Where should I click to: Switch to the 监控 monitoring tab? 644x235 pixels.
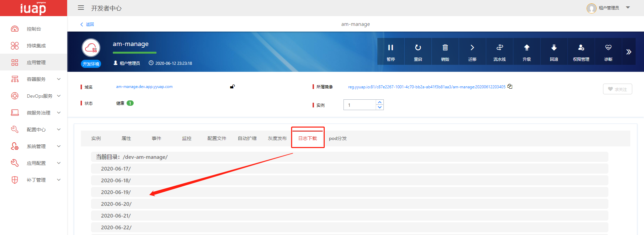(x=186, y=138)
